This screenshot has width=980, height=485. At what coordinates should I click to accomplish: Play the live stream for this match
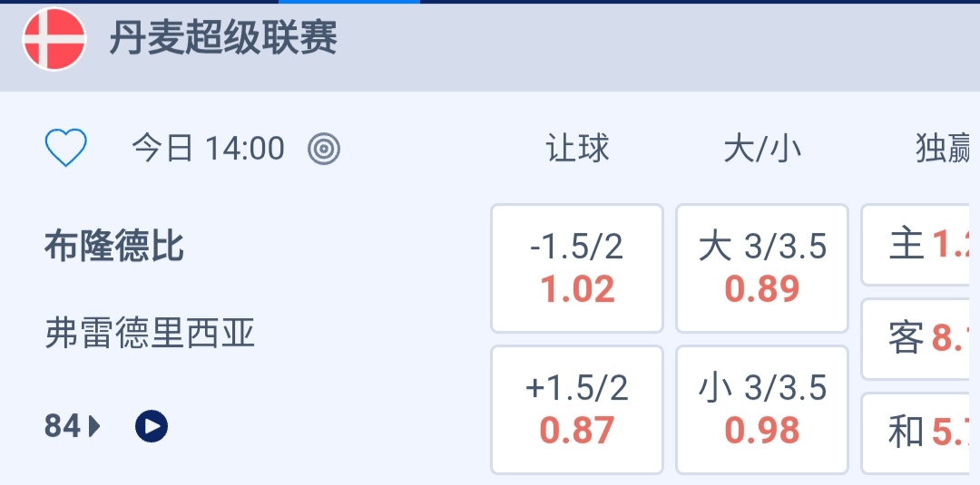click(x=152, y=425)
